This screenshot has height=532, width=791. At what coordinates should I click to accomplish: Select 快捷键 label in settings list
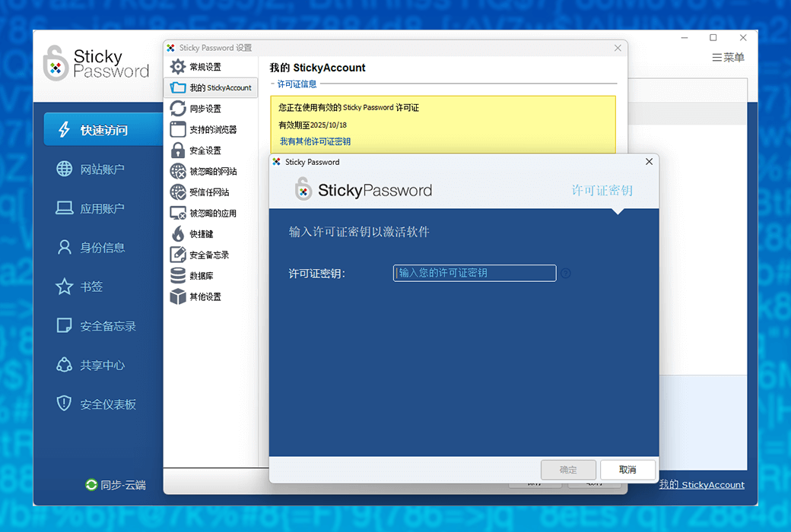click(x=202, y=234)
